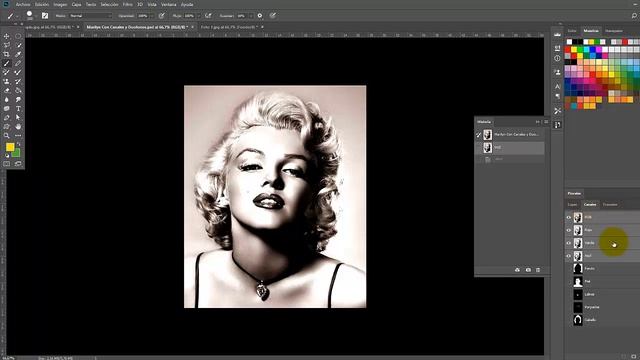Toggle visibility of the RGB channel
The width and height of the screenshot is (640, 360).
point(569,218)
